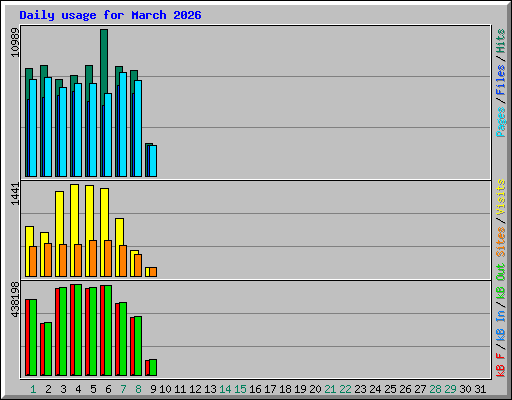This screenshot has width=512, height=400.
Task: Click the blue "Files" legend label
Action: pos(500,80)
